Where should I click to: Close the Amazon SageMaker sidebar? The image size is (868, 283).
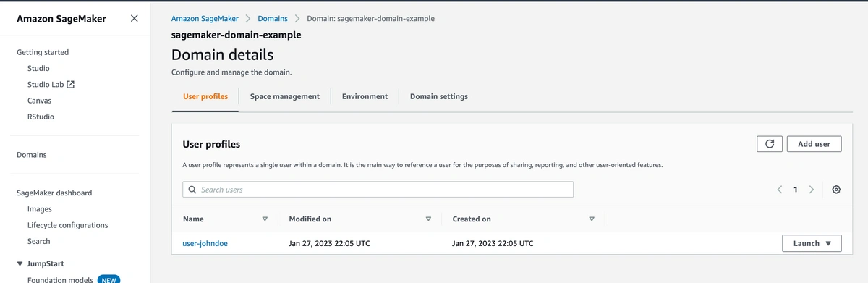tap(134, 19)
